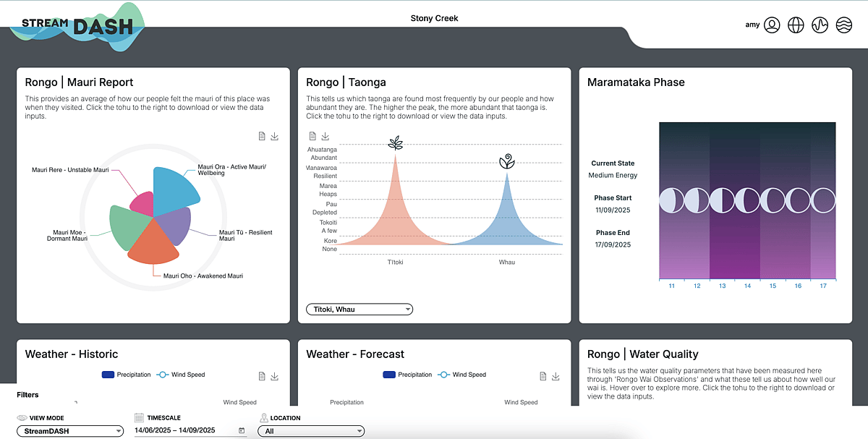868x439 pixels.
Task: Click the blue Mauri Ora pie segment
Action: tap(174, 190)
